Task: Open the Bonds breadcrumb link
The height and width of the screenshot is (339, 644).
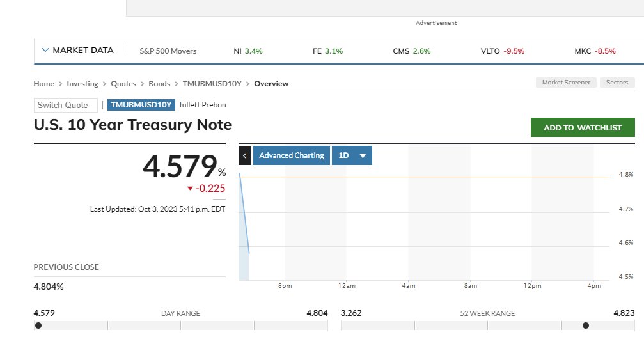Action: tap(159, 83)
